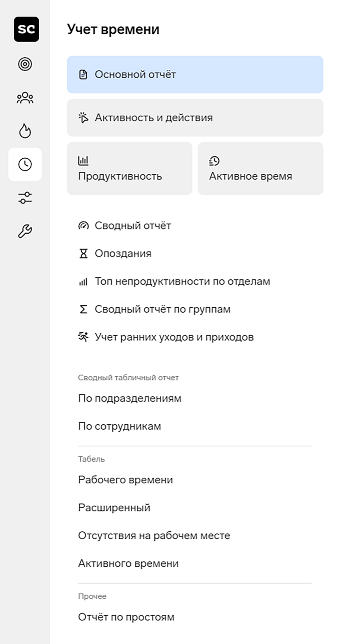Select the clock time tracking icon

tap(25, 164)
